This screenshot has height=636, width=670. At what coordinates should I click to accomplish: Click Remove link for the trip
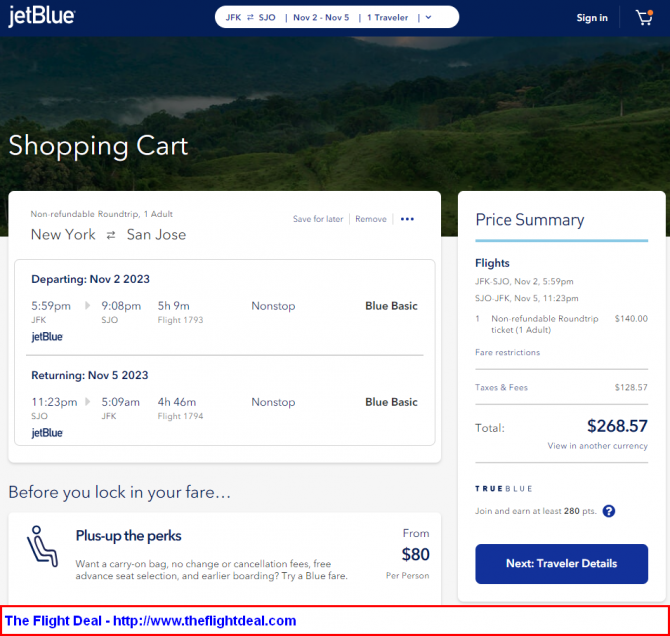(x=370, y=219)
